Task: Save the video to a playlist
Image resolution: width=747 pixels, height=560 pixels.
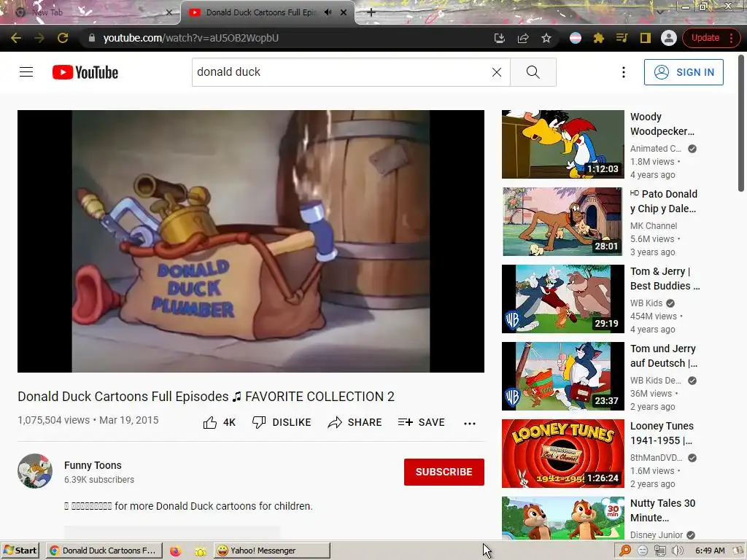Action: coord(422,422)
